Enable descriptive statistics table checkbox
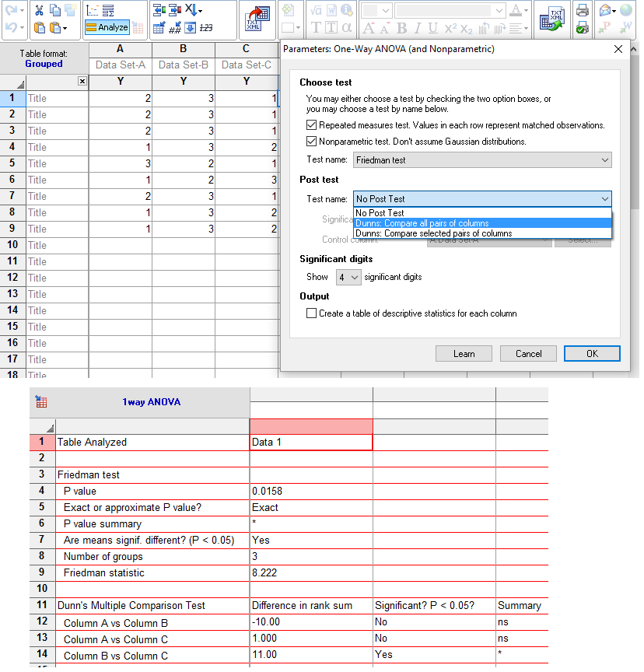The width and height of the screenshot is (644, 672). pos(312,313)
